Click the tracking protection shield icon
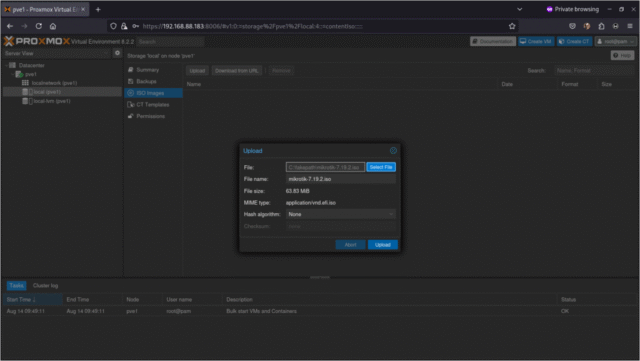Screen dimensions: 640x361 [x=113, y=26]
